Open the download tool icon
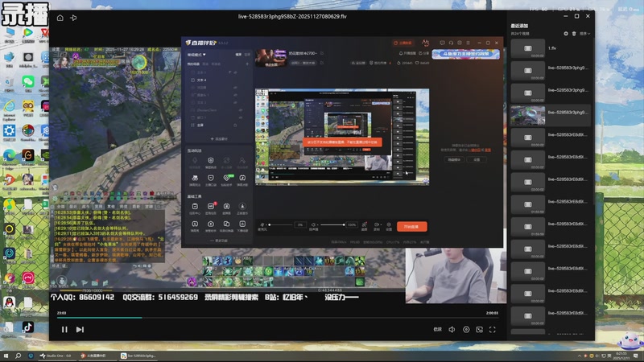The image size is (644, 362). [x=242, y=207]
